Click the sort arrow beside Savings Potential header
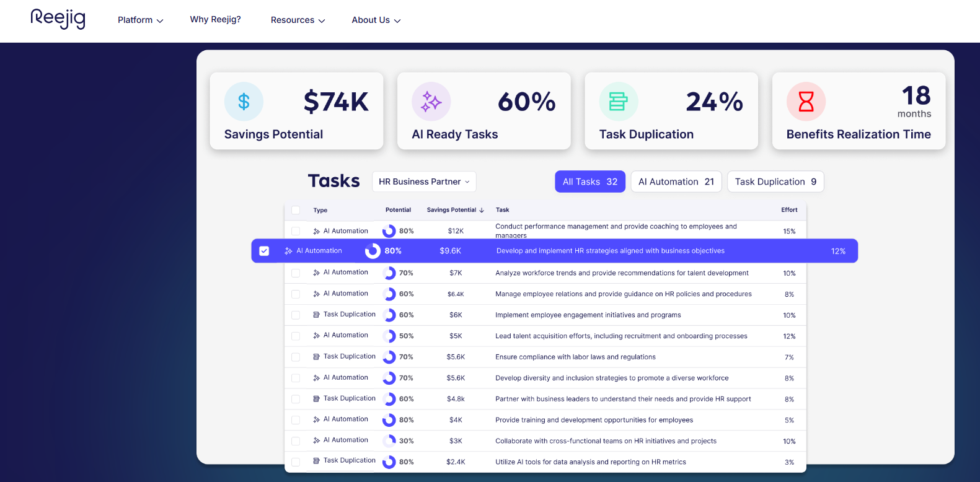The image size is (980, 482). click(482, 211)
